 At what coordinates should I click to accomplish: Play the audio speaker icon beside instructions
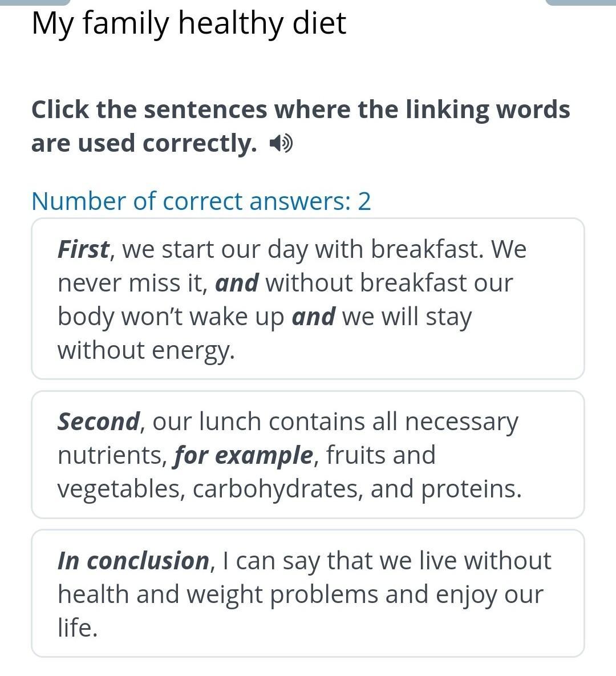[281, 144]
